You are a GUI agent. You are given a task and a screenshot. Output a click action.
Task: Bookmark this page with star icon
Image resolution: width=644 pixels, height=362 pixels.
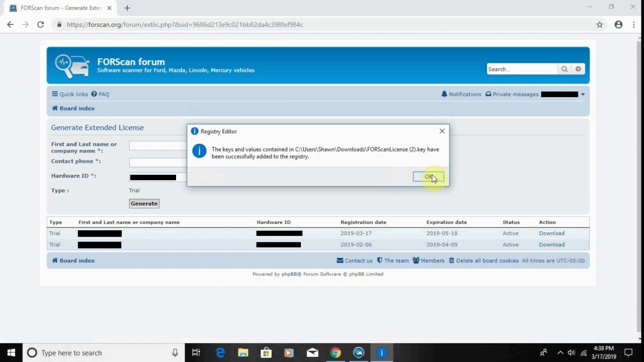(600, 24)
